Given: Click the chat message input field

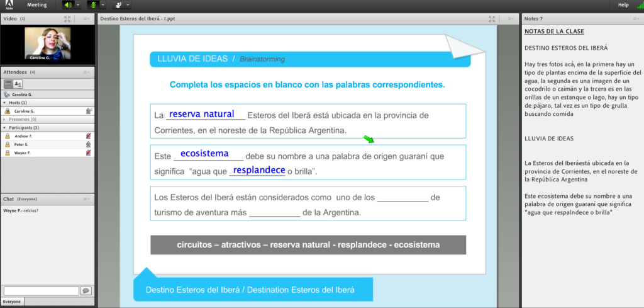Looking at the screenshot, I should (41, 290).
